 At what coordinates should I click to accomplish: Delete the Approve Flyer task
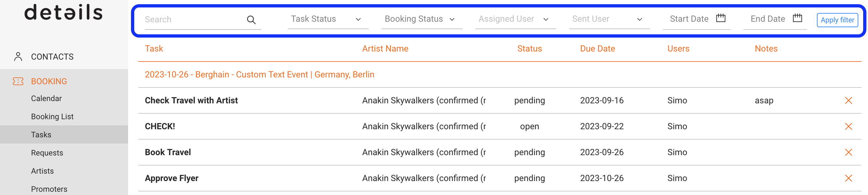(848, 178)
